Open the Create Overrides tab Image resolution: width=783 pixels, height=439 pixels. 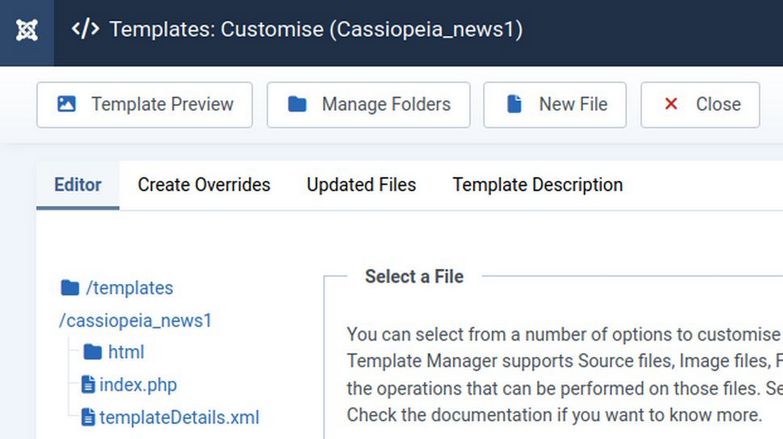click(204, 185)
